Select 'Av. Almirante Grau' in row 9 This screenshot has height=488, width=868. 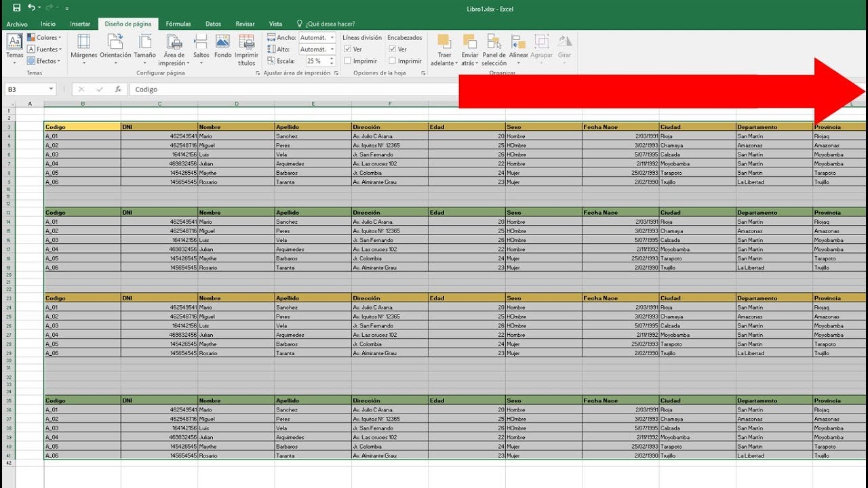[390, 182]
